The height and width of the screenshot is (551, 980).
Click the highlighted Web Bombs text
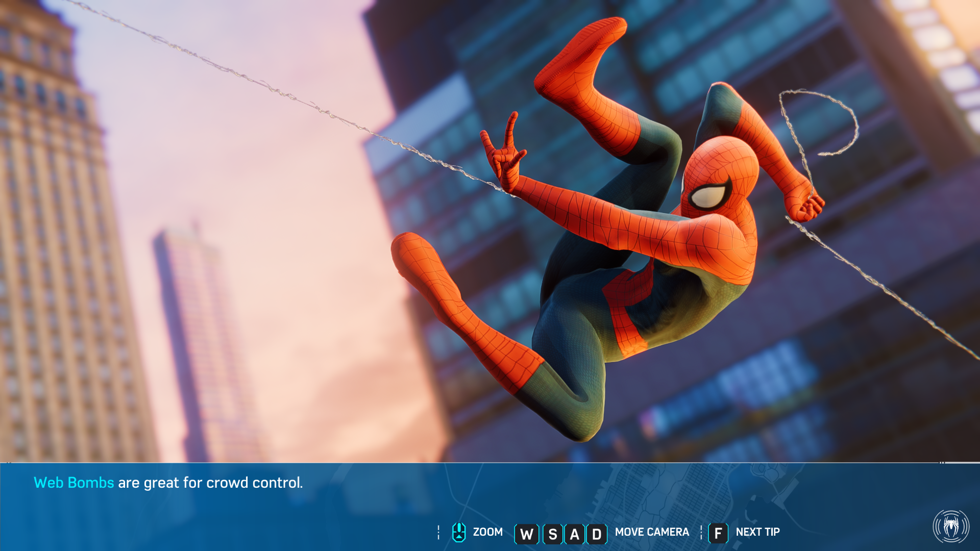coord(73,483)
